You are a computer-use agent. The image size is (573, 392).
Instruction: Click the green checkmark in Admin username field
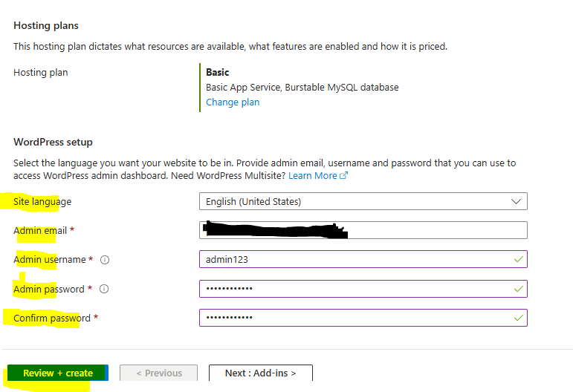point(519,260)
